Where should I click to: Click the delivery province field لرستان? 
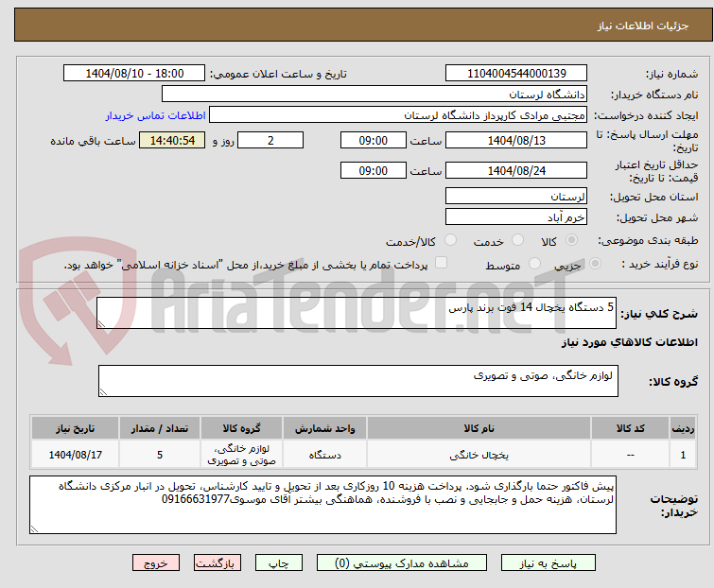point(516,196)
